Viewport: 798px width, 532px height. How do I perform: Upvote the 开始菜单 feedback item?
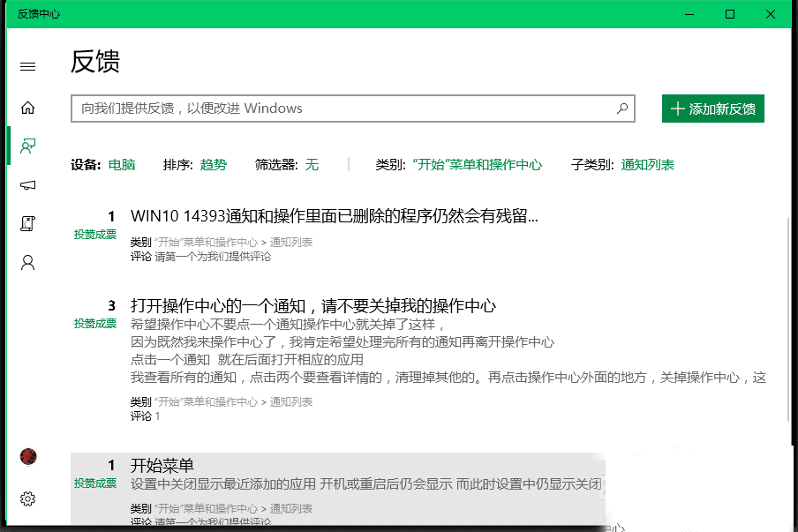coord(95,483)
